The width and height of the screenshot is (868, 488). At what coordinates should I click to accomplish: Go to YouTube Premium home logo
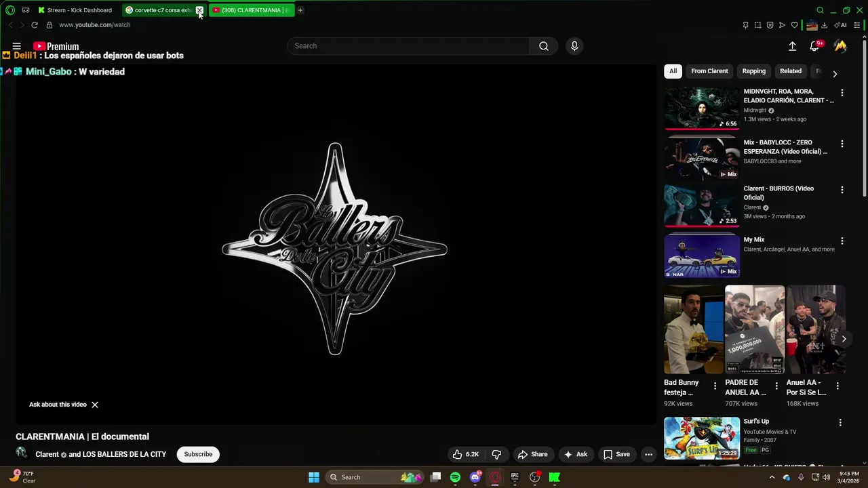pyautogui.click(x=56, y=46)
